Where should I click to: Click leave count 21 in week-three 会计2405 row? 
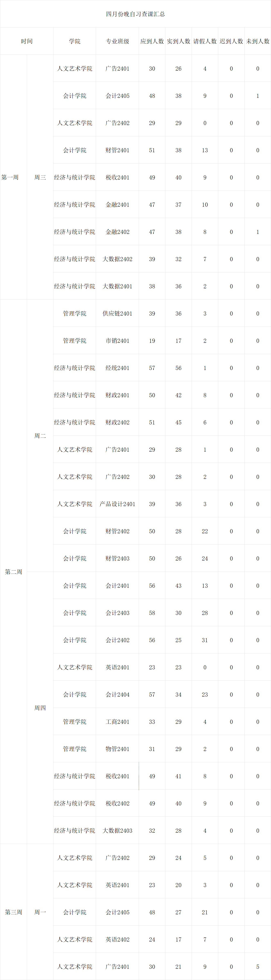coord(205,912)
